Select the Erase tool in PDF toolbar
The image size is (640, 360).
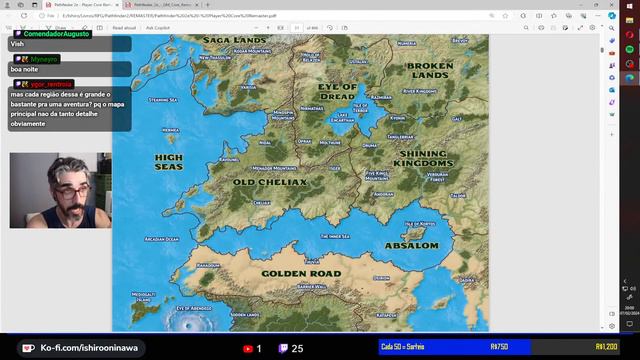(x=85, y=28)
